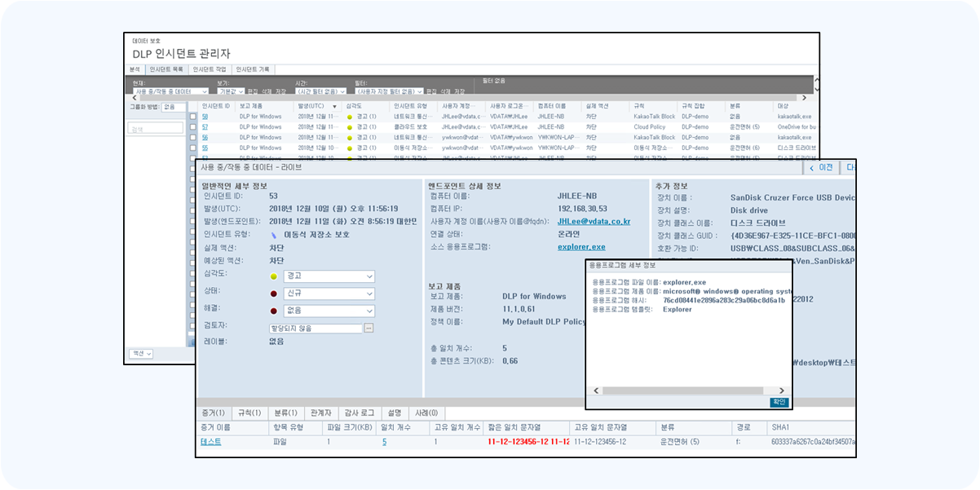Click the sort arrow beside 발생(UTC) column
Viewport: 980px width, 490px height.
point(333,107)
